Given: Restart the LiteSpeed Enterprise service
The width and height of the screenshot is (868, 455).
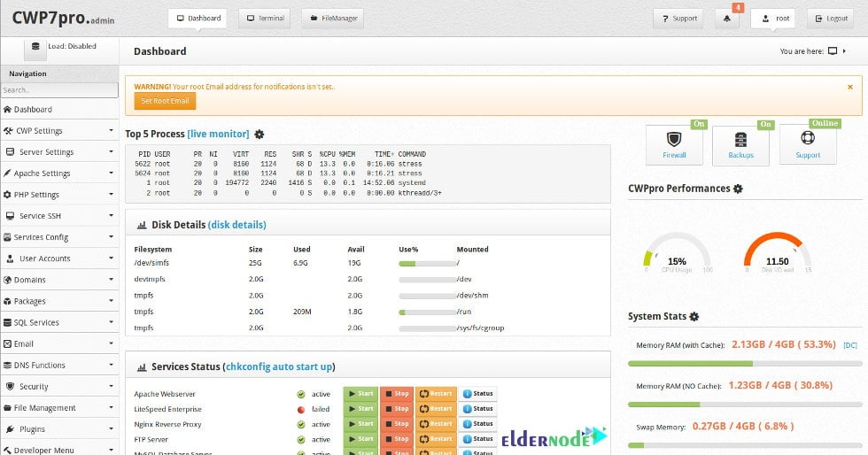Looking at the screenshot, I should click(x=436, y=409).
